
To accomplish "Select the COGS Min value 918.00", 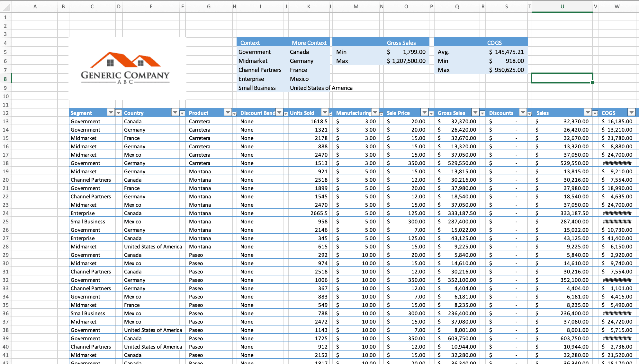I will coord(507,61).
